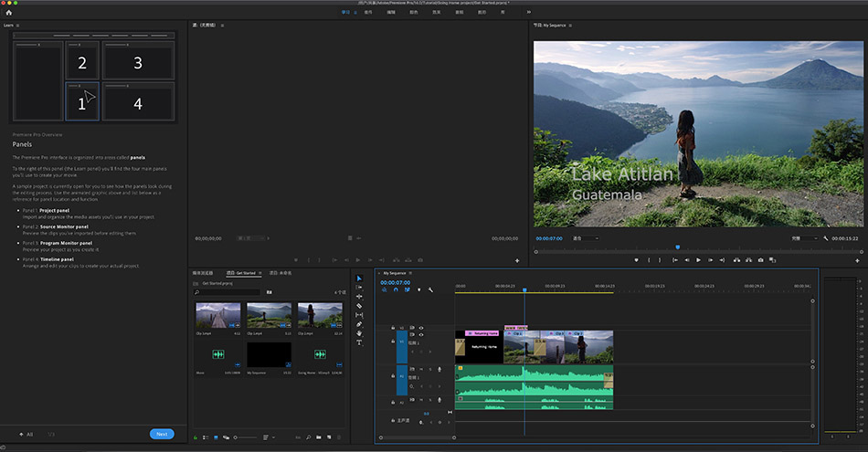Switch to the Learning workspace tab

tap(345, 12)
